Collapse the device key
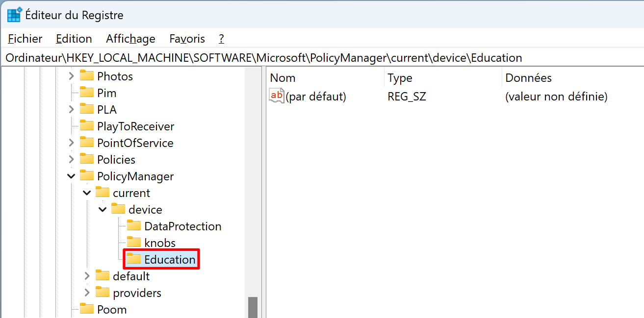This screenshot has width=644, height=318. click(103, 209)
